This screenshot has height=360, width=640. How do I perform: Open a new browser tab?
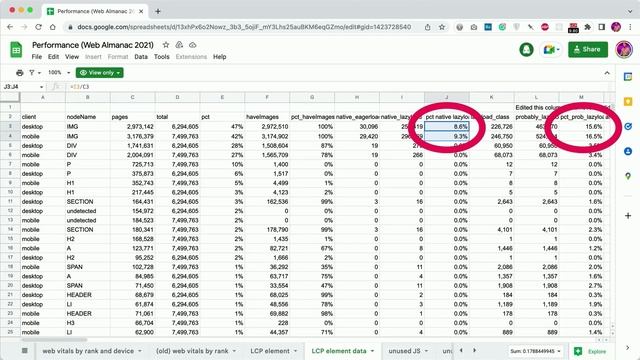click(x=158, y=11)
